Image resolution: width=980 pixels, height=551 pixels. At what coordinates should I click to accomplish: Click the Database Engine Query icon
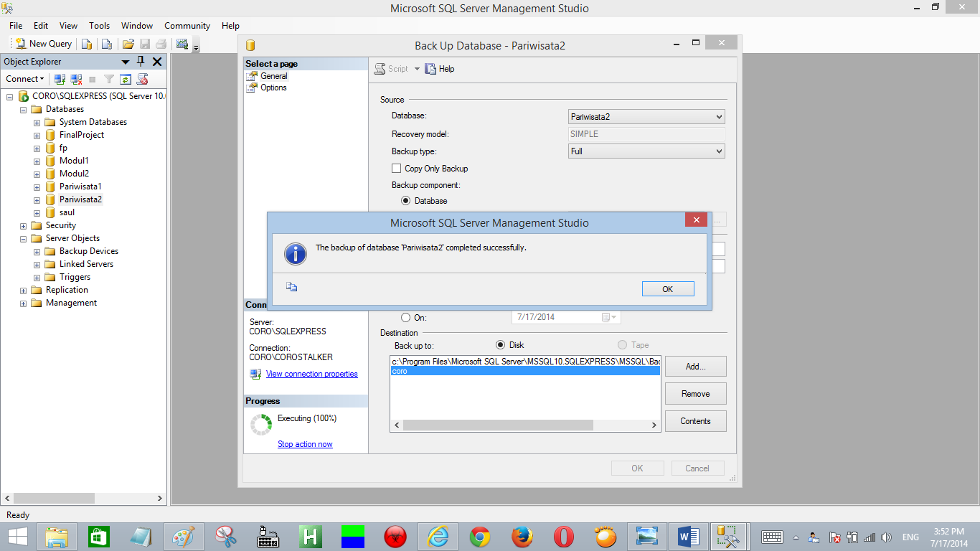(86, 44)
